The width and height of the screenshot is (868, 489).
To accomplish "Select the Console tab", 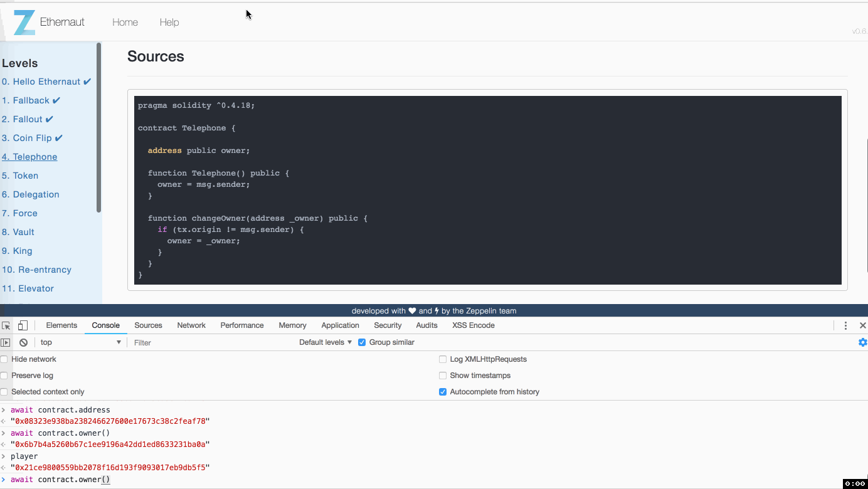I will tap(105, 325).
